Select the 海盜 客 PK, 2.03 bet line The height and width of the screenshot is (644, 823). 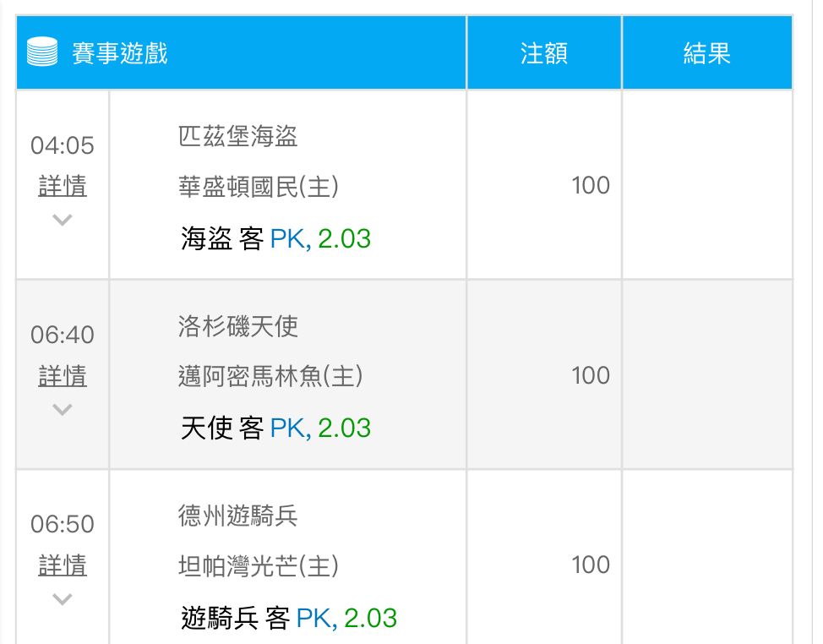pyautogui.click(x=275, y=239)
